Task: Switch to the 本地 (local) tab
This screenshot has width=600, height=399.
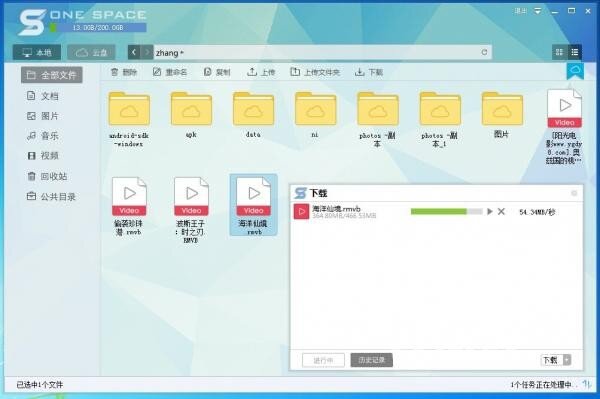Action: (37, 52)
